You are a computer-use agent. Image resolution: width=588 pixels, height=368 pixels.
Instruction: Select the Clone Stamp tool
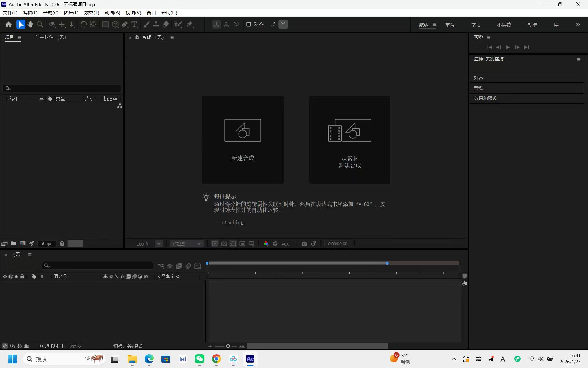[156, 24]
